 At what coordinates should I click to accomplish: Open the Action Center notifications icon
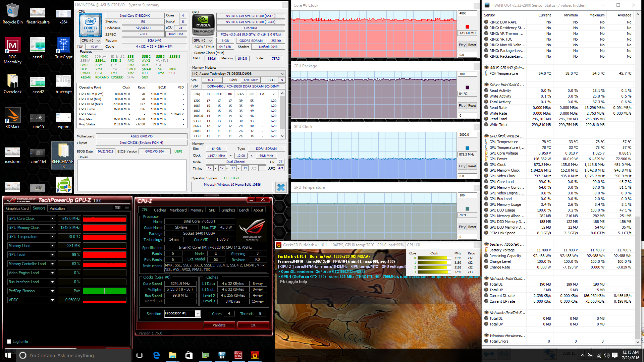pyautogui.click(x=615, y=355)
